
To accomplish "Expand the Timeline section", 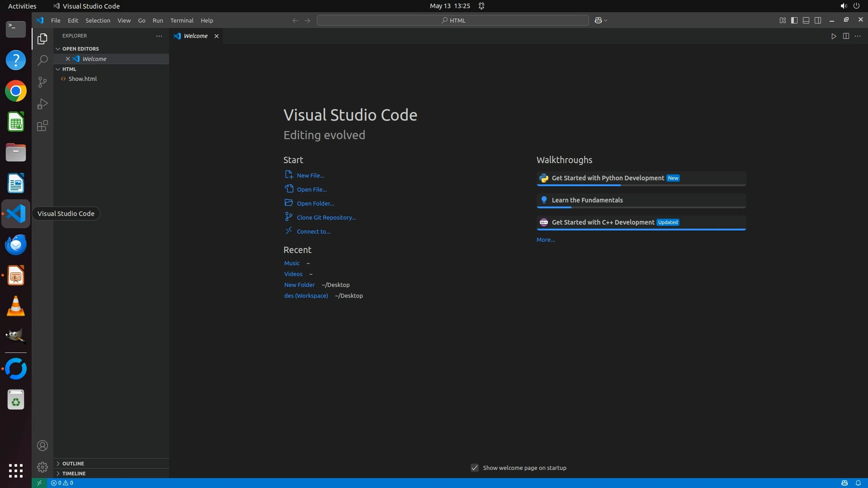I will 74,474.
